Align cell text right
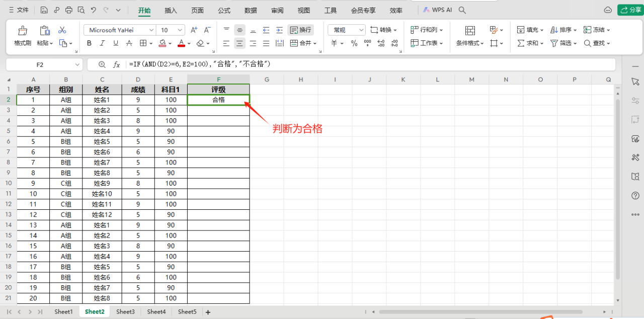Image resolution: width=644 pixels, height=319 pixels. tap(253, 43)
